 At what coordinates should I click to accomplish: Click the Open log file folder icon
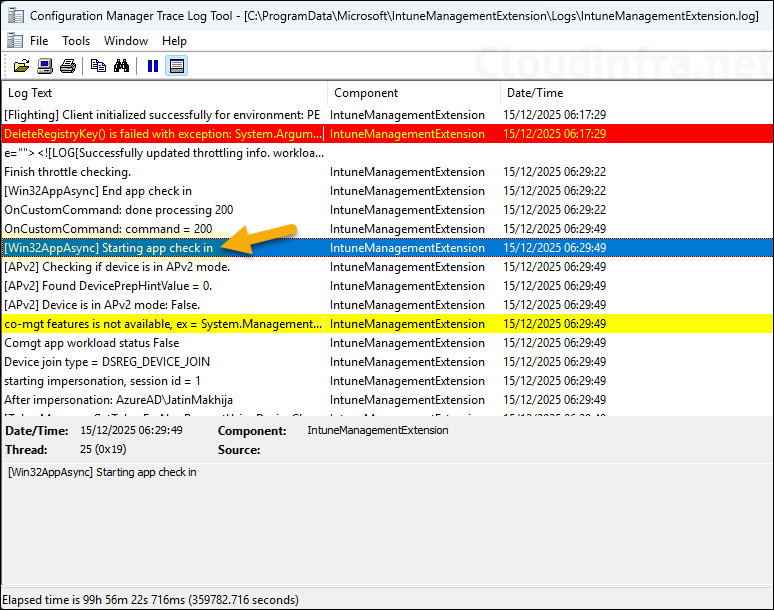(21, 66)
